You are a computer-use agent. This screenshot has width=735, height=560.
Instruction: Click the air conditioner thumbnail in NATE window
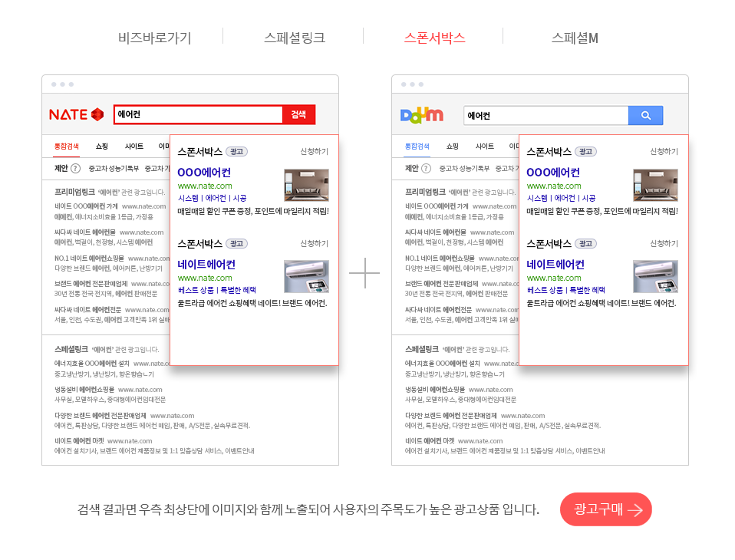(307, 276)
